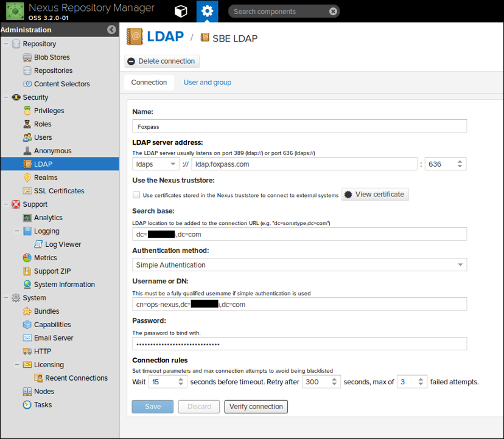Click the Nexus logo in header

(15, 11)
